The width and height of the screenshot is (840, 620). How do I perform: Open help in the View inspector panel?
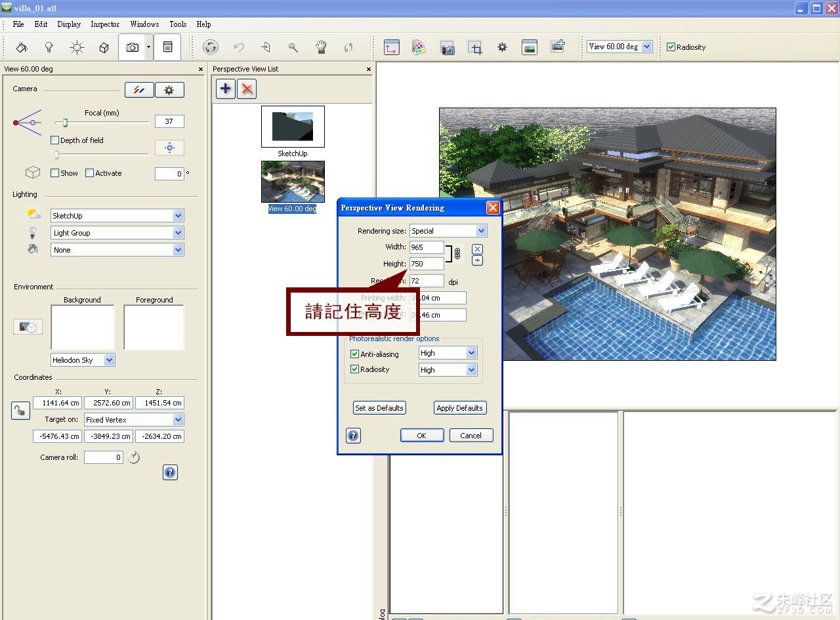click(170, 472)
